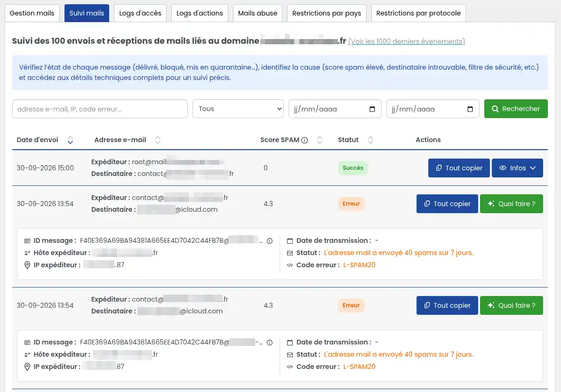Click the 30-09-2026 15:00 date cell
Image resolution: width=561 pixels, height=392 pixels.
pyautogui.click(x=45, y=168)
